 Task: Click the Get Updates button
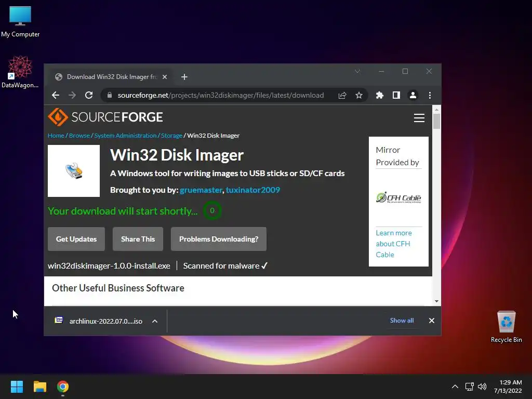76,239
